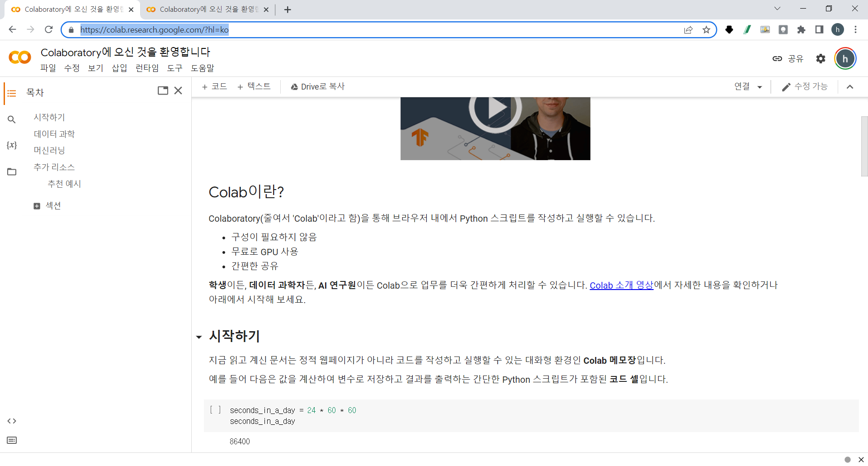Open the table of contents sidebar icon

[12, 93]
